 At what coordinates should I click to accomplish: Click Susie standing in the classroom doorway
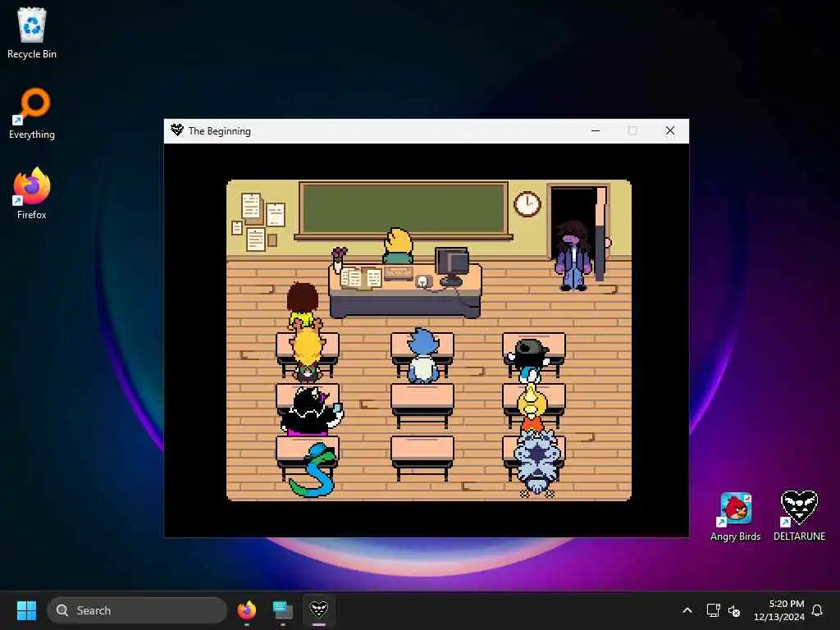click(573, 256)
